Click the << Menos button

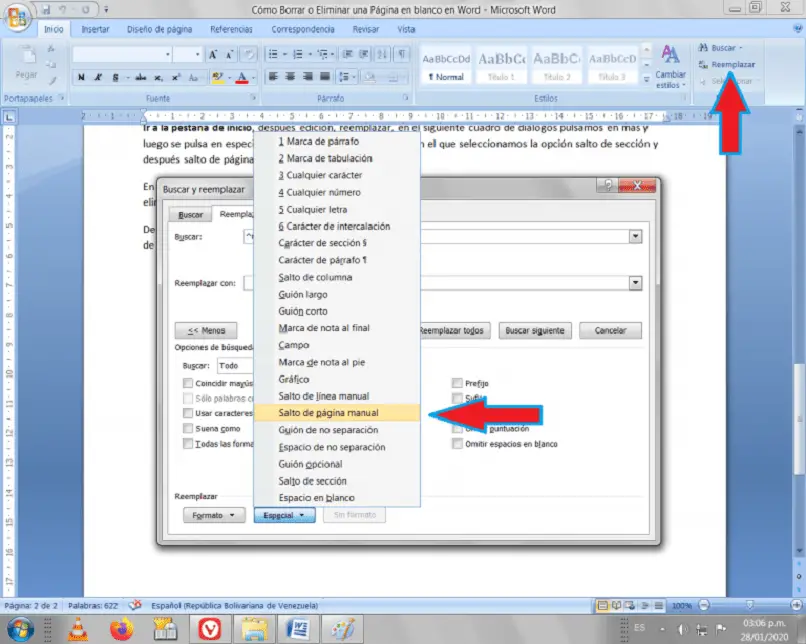(206, 330)
